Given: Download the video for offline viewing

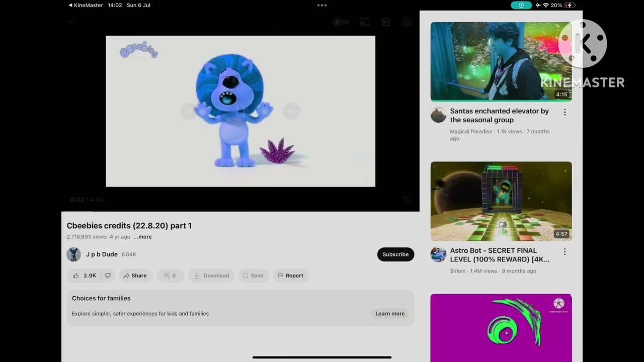Looking at the screenshot, I should tap(211, 276).
